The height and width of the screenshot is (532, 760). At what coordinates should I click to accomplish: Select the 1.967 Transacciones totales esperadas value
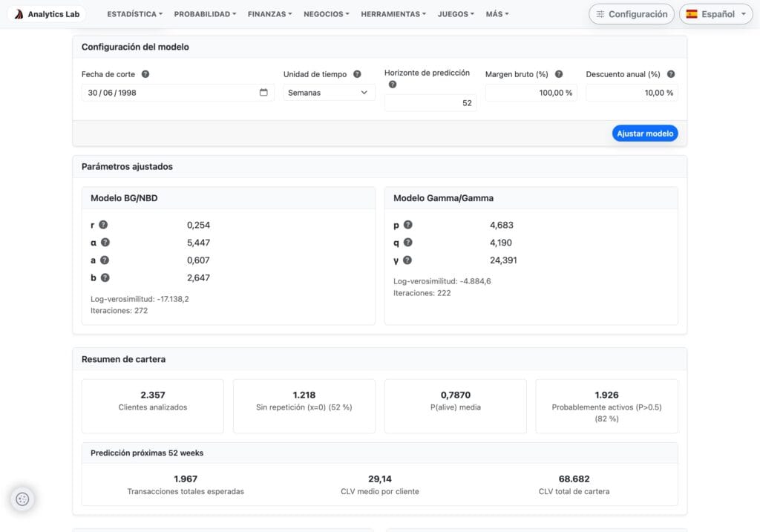click(x=186, y=479)
